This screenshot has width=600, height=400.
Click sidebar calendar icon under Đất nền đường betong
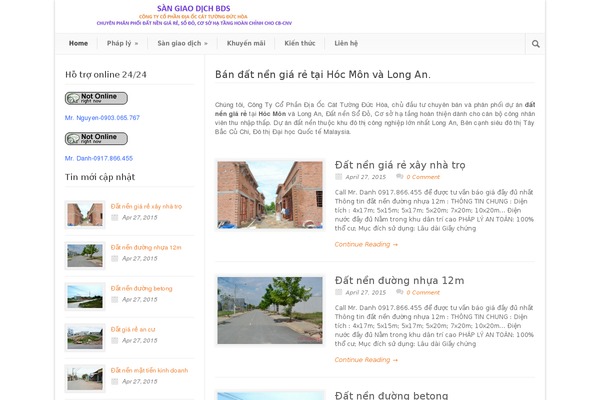[114, 299]
